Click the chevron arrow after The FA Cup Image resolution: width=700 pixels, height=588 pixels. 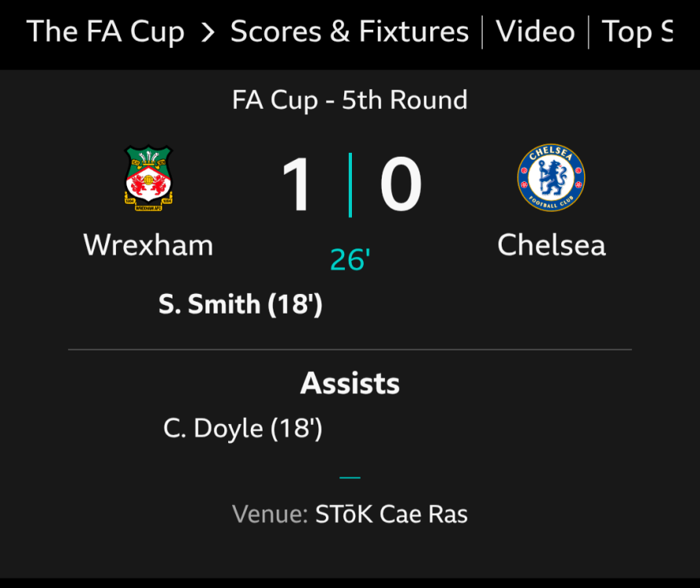coord(208,32)
